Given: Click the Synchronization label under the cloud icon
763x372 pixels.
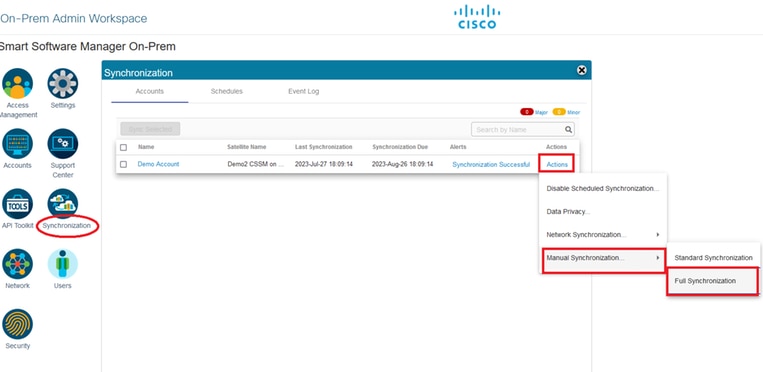Looking at the screenshot, I should pos(67,226).
